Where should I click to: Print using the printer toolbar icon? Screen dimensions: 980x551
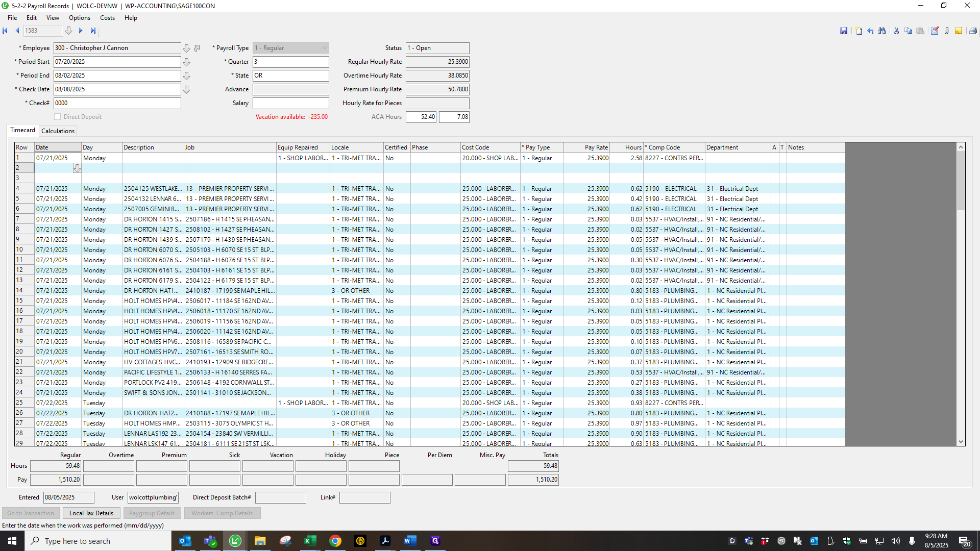(973, 31)
